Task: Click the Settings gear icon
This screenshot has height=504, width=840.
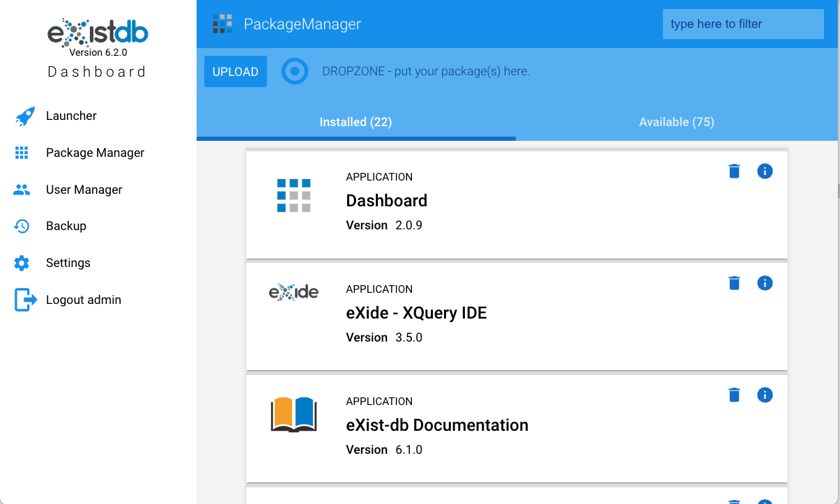Action: pyautogui.click(x=24, y=263)
